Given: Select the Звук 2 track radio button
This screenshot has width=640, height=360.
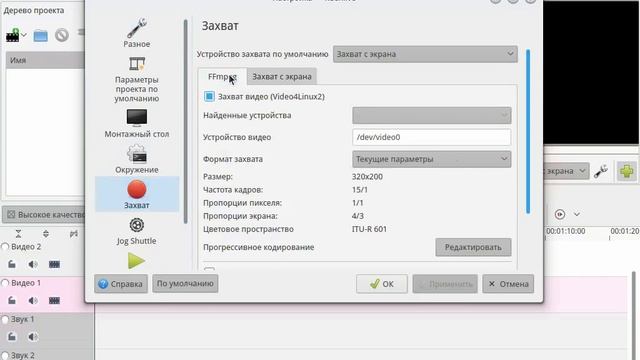Looking at the screenshot, I should coord(5,356).
